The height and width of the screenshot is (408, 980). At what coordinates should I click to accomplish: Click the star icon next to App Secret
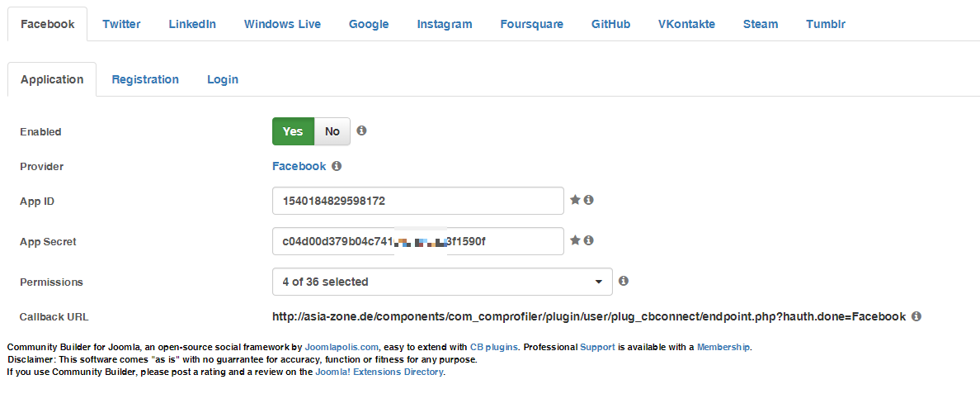click(576, 240)
